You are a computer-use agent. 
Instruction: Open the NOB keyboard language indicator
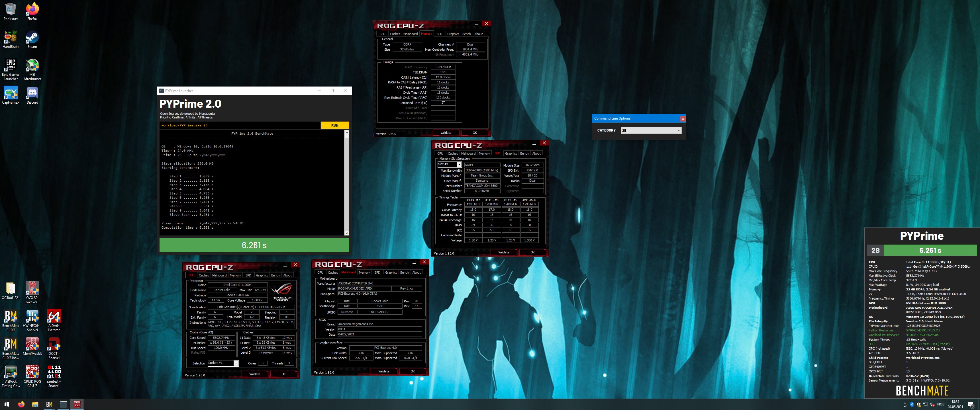[x=941, y=404]
